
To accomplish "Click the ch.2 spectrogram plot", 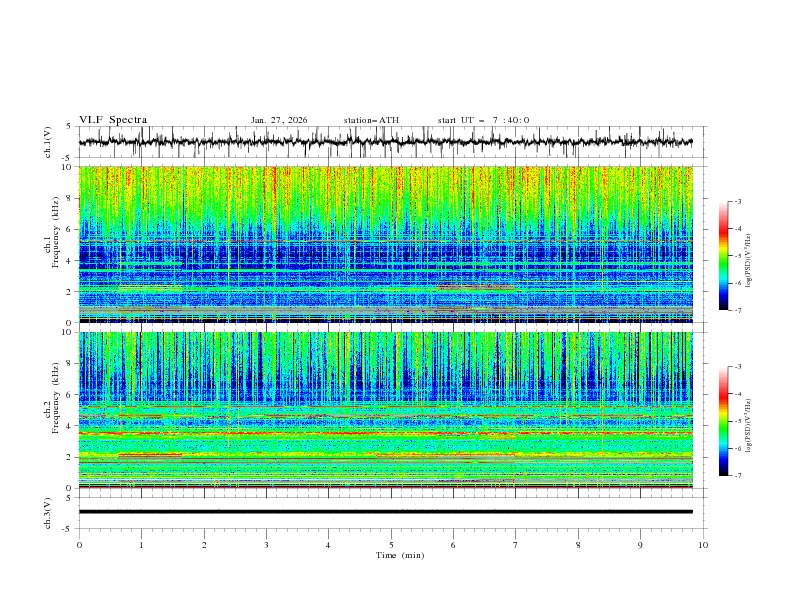I will click(x=385, y=410).
